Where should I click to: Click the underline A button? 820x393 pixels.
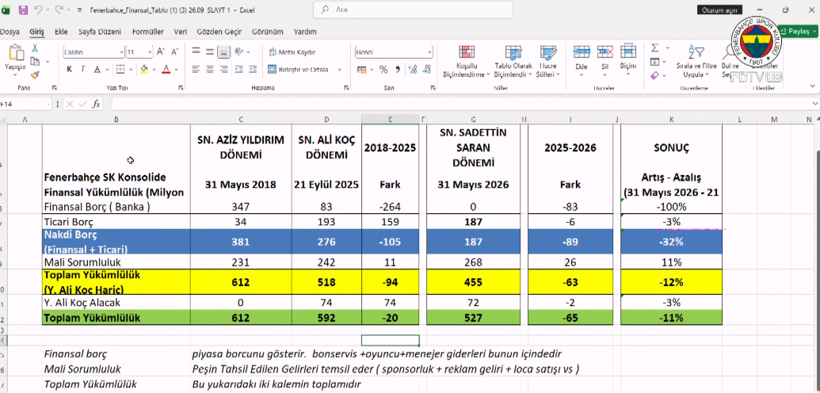click(x=97, y=69)
